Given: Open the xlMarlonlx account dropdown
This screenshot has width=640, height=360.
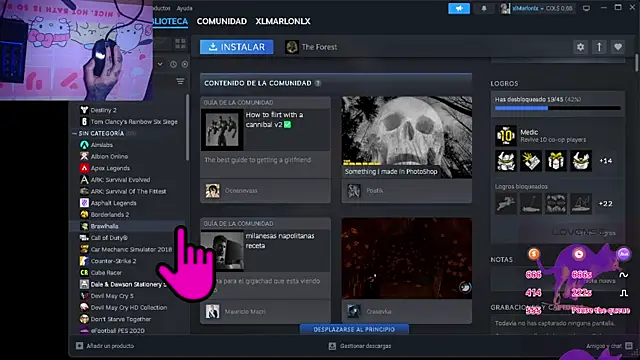Looking at the screenshot, I should pos(537,8).
